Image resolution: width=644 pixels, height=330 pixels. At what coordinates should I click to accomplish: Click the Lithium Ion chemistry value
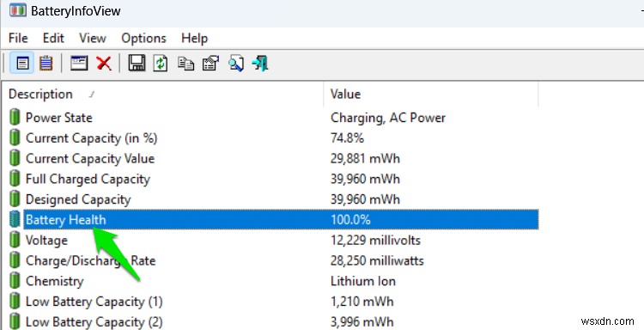[363, 282]
